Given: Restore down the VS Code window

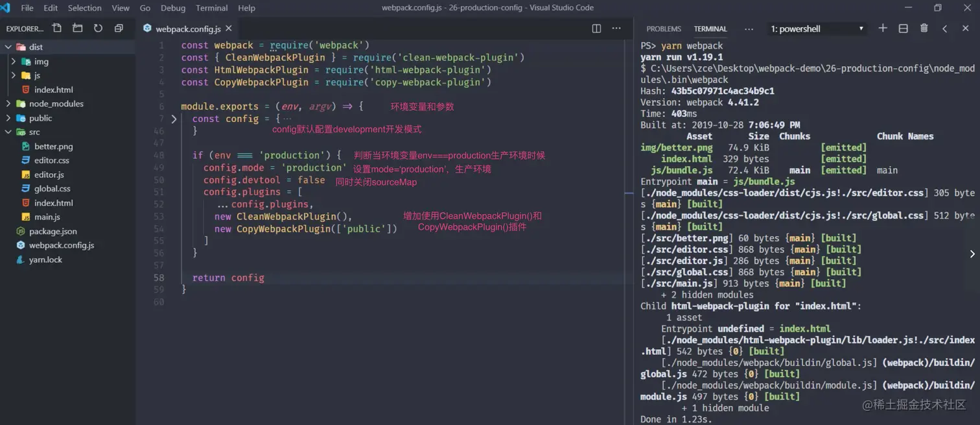Looking at the screenshot, I should tap(937, 8).
